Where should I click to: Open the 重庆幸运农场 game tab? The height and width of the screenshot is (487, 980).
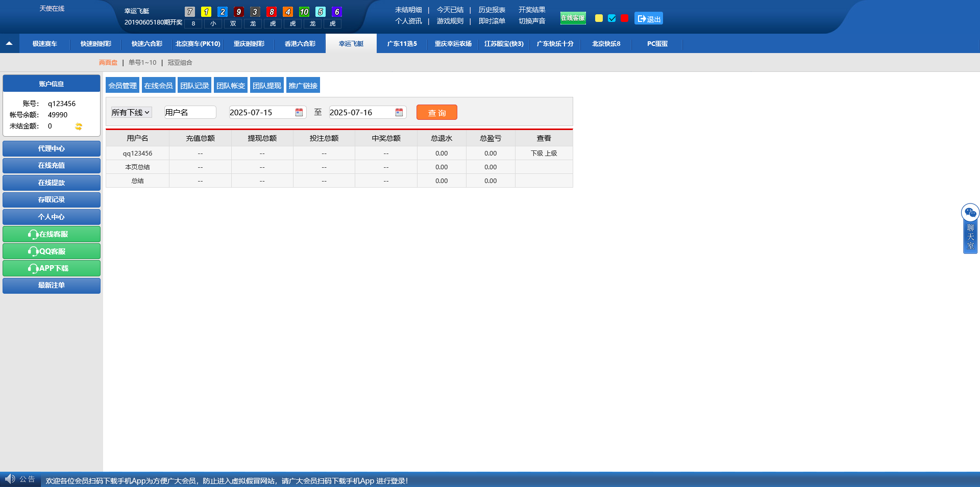pyautogui.click(x=453, y=44)
